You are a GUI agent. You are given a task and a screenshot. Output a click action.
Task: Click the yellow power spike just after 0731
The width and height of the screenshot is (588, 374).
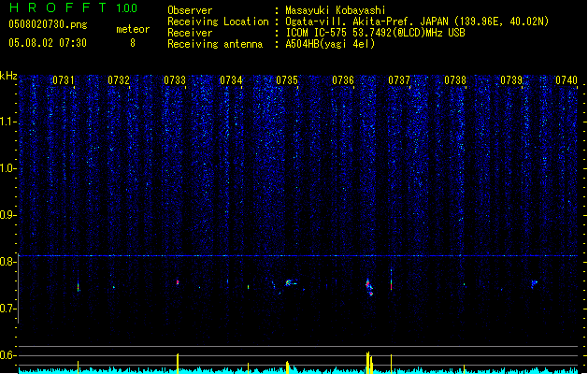coord(78,367)
